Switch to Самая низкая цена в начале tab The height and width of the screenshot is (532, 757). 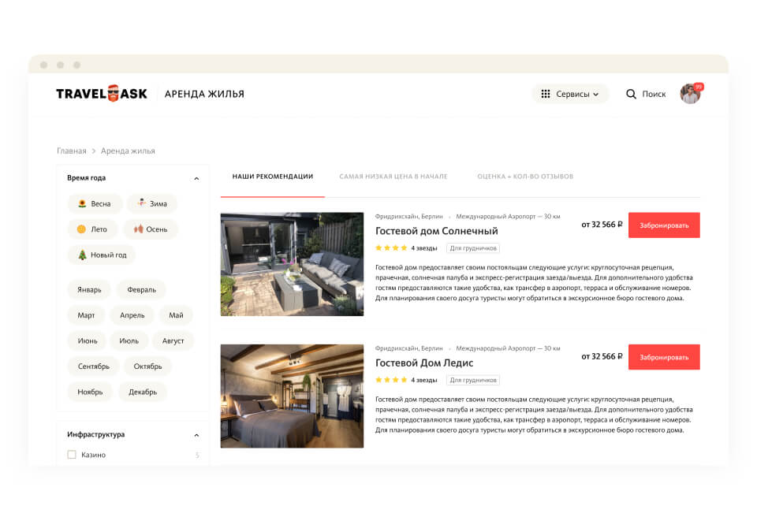coord(393,177)
